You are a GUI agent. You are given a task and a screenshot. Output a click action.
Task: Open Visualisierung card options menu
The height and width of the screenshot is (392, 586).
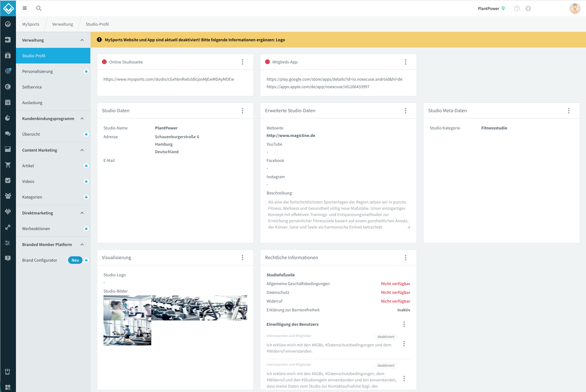tap(243, 258)
